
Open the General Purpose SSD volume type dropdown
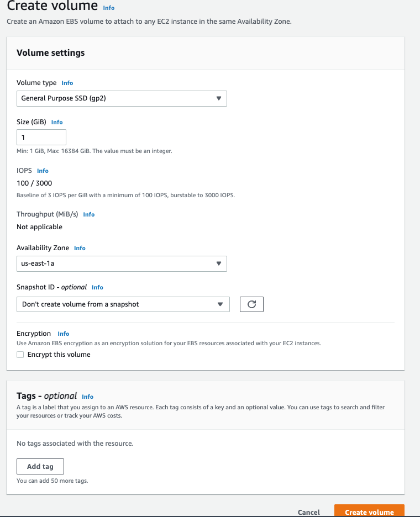point(122,98)
